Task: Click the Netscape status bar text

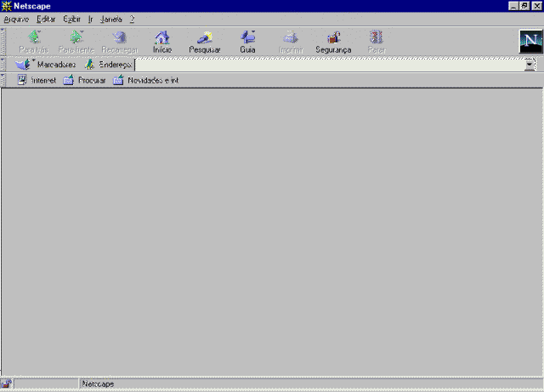Action: pos(98,384)
